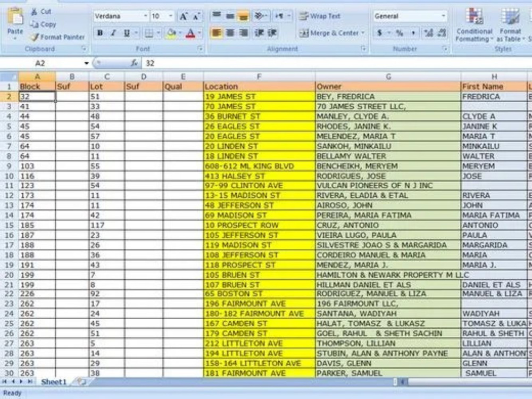This screenshot has width=532, height=399.
Task: Toggle Wrap Text on selection
Action: coord(320,15)
